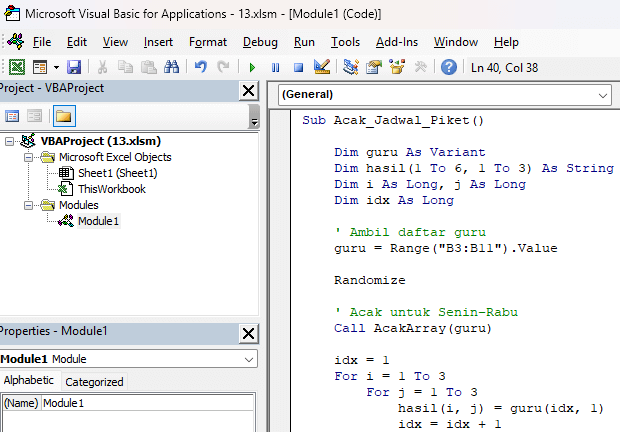Viewport: 620px width, 432px height.
Task: Open the Add-Ins menu
Action: 397,42
